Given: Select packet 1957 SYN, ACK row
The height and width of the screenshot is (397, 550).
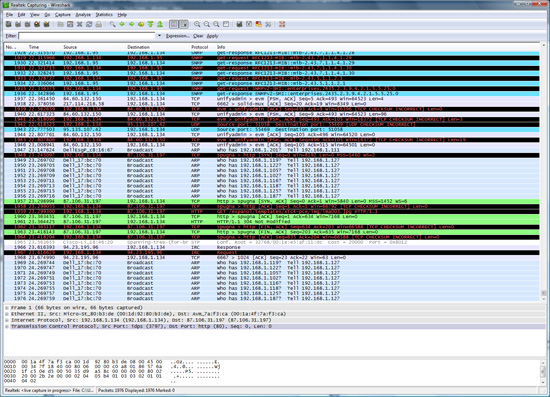Looking at the screenshot, I should (x=272, y=201).
